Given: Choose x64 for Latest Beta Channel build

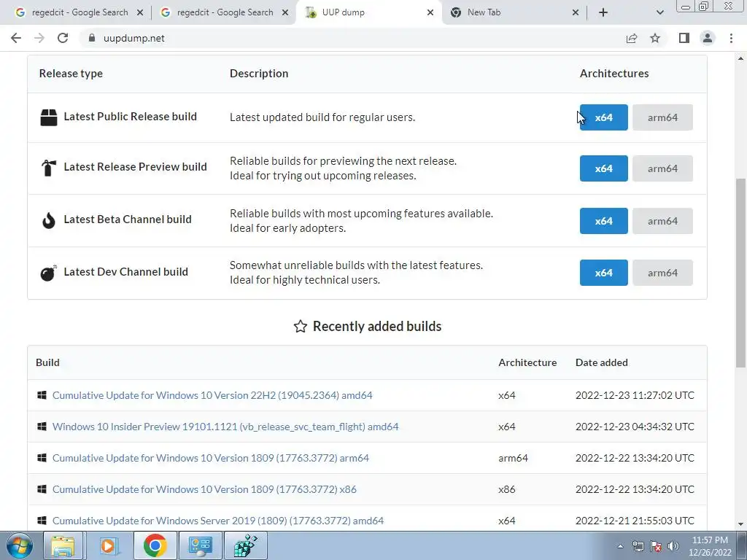Looking at the screenshot, I should (x=603, y=221).
